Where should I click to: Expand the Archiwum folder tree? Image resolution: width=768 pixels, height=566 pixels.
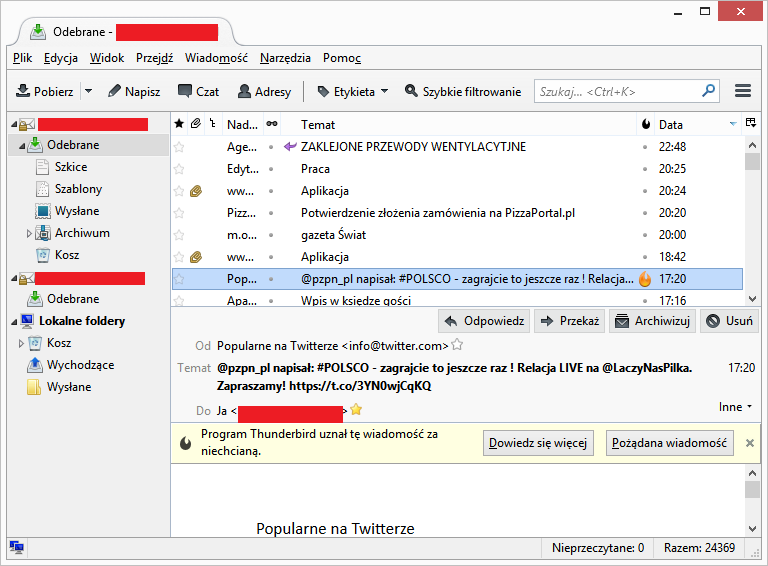(29, 233)
